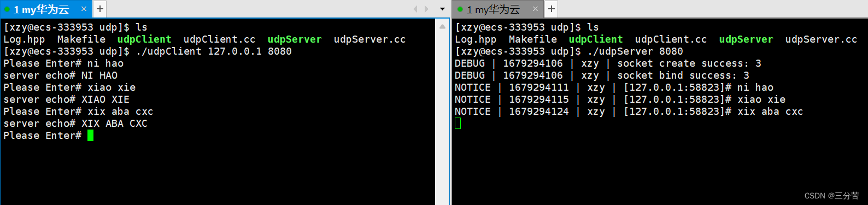Open the tab list dropdown arrow
This screenshot has height=205, width=868.
point(442,9)
